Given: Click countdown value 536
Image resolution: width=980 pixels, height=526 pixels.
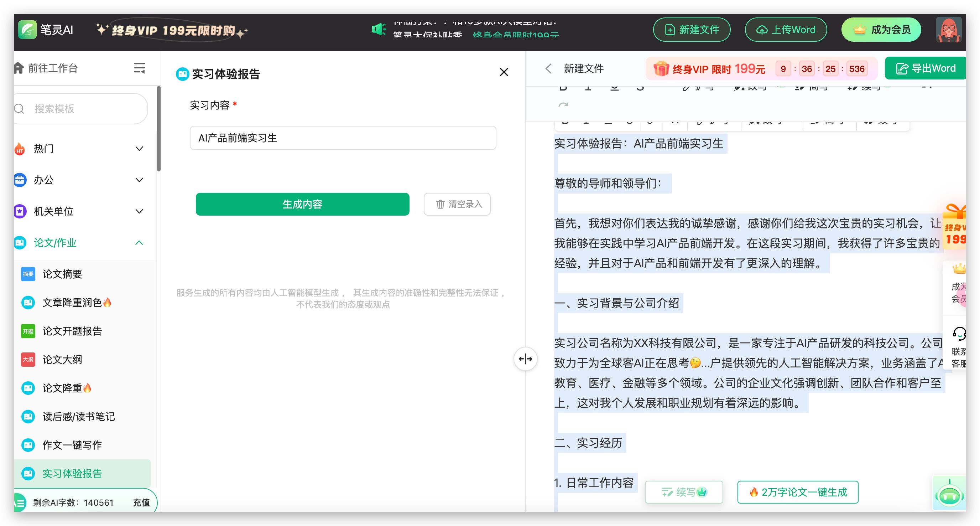Looking at the screenshot, I should (857, 69).
